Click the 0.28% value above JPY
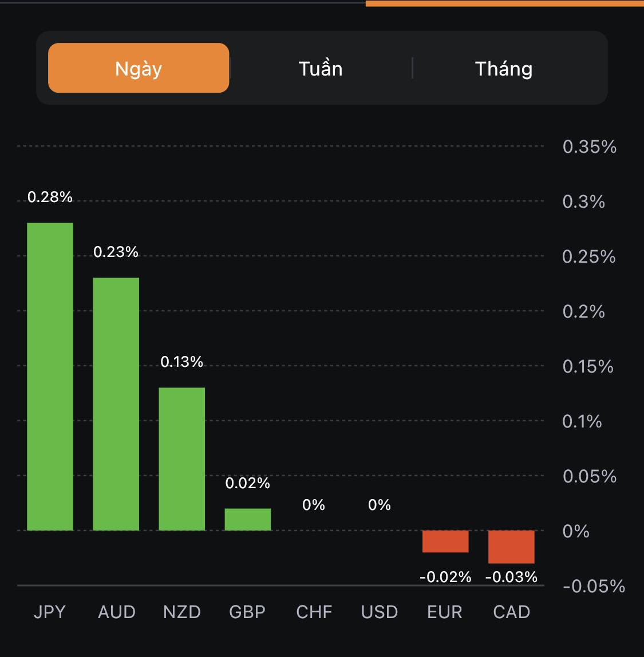The image size is (644, 657). (50, 197)
